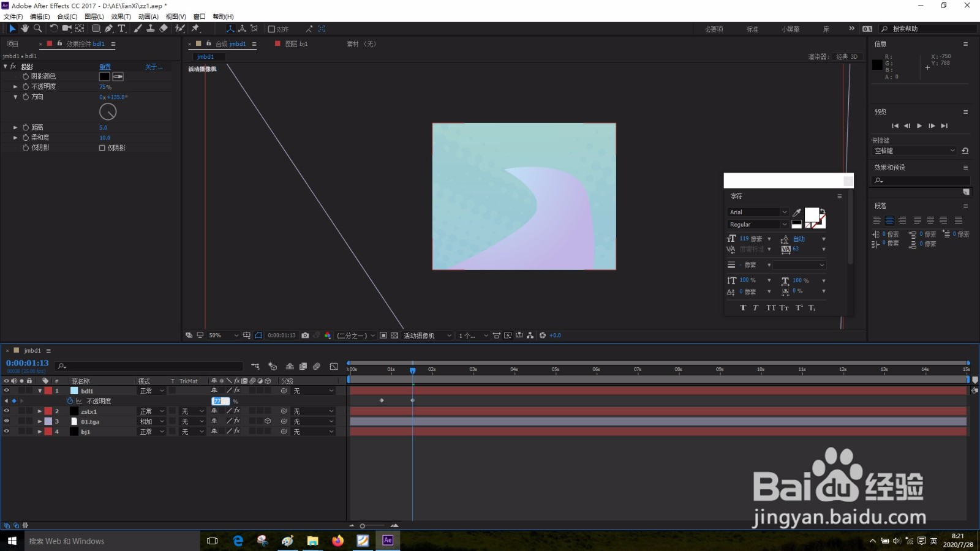This screenshot has width=980, height=551.
Task: Open the 合成(C) menu
Action: (x=67, y=17)
